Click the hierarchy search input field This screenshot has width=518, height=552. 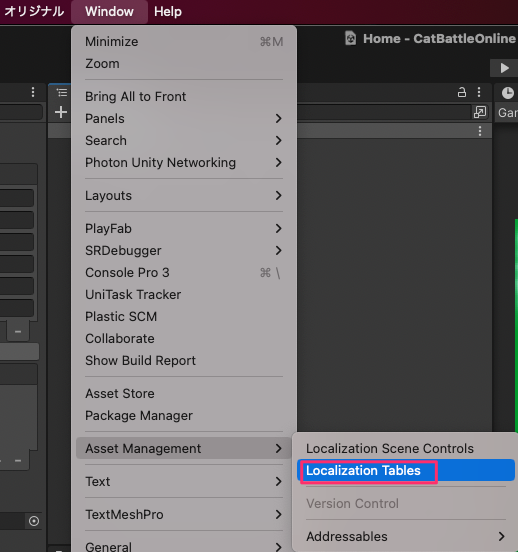pos(383,112)
